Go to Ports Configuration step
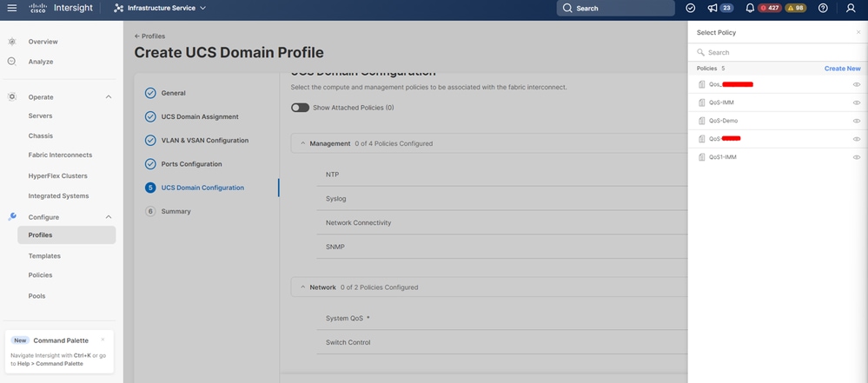Image resolution: width=868 pixels, height=383 pixels. (x=191, y=164)
